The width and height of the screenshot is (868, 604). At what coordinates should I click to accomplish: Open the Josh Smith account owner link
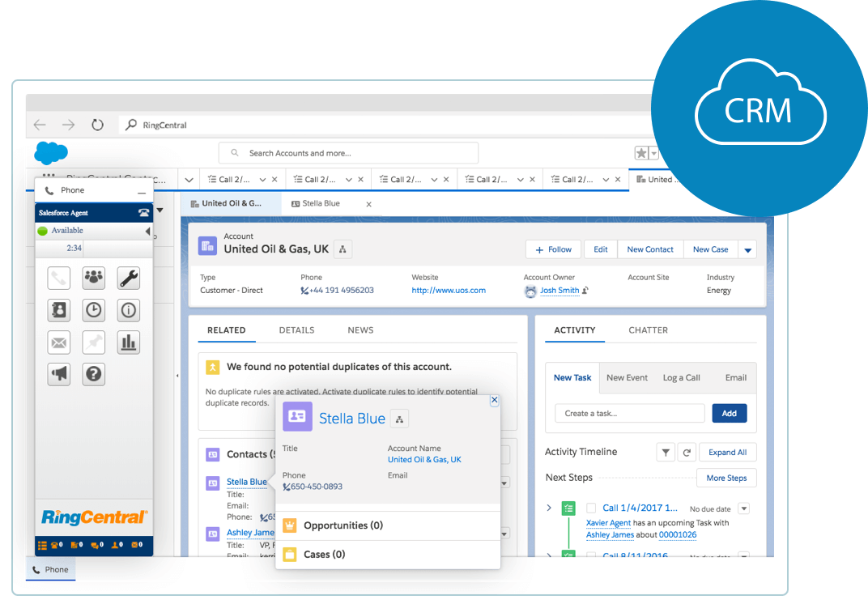[x=559, y=291]
